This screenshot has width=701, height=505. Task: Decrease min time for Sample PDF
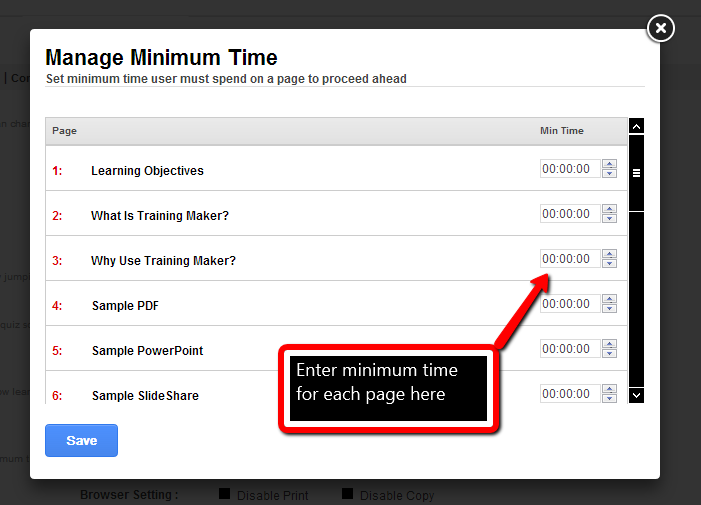610,309
